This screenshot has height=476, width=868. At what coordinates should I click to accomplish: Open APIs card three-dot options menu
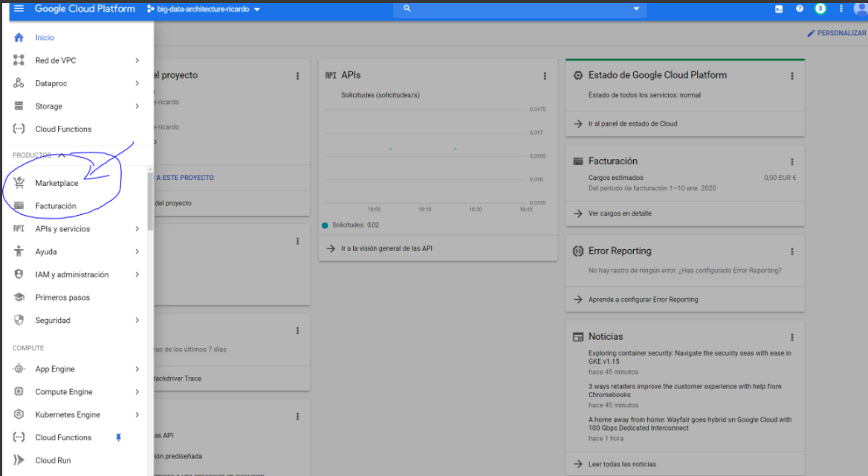pyautogui.click(x=545, y=76)
